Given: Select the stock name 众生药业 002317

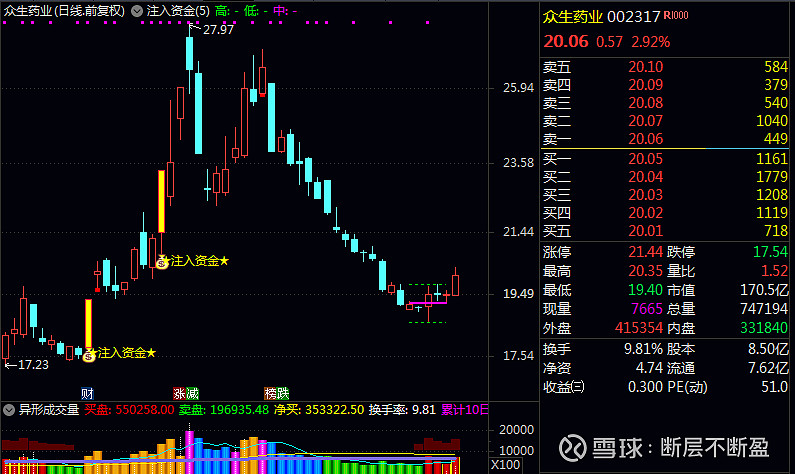Looking at the screenshot, I should [x=601, y=17].
